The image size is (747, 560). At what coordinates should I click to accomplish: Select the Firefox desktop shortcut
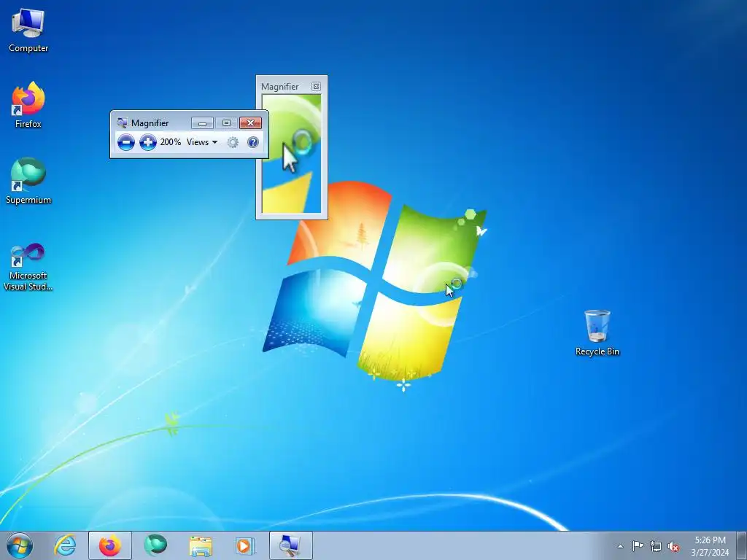point(28,105)
